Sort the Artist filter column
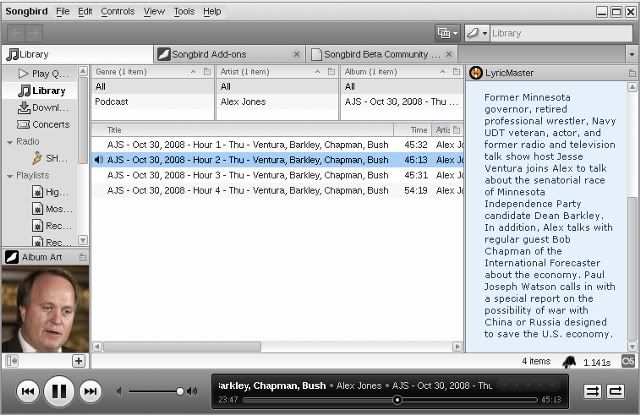This screenshot has width=640, height=415. (271, 72)
